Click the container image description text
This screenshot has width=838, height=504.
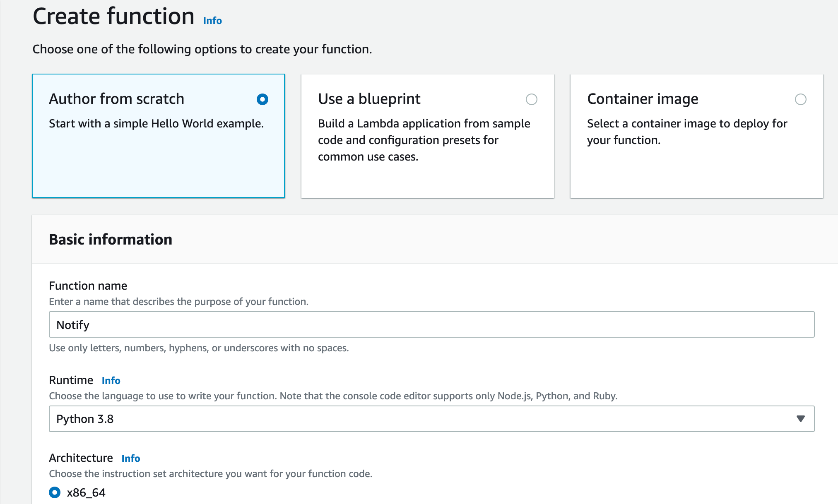point(686,132)
